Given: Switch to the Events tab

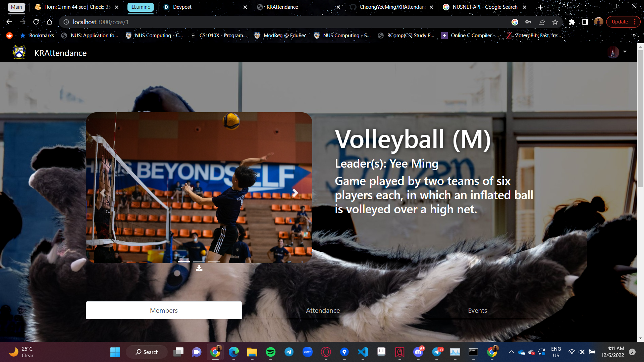Looking at the screenshot, I should 477,310.
